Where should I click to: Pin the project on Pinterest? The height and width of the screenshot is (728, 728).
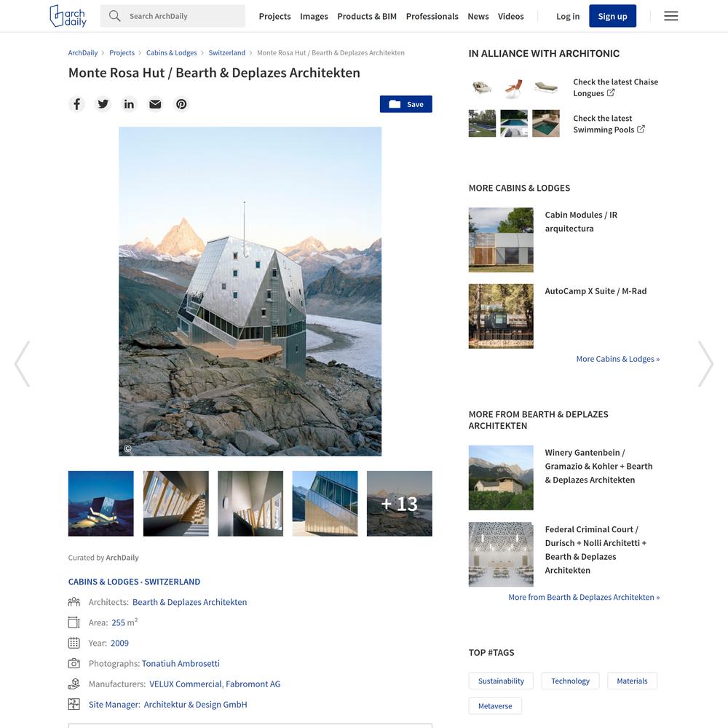(181, 104)
